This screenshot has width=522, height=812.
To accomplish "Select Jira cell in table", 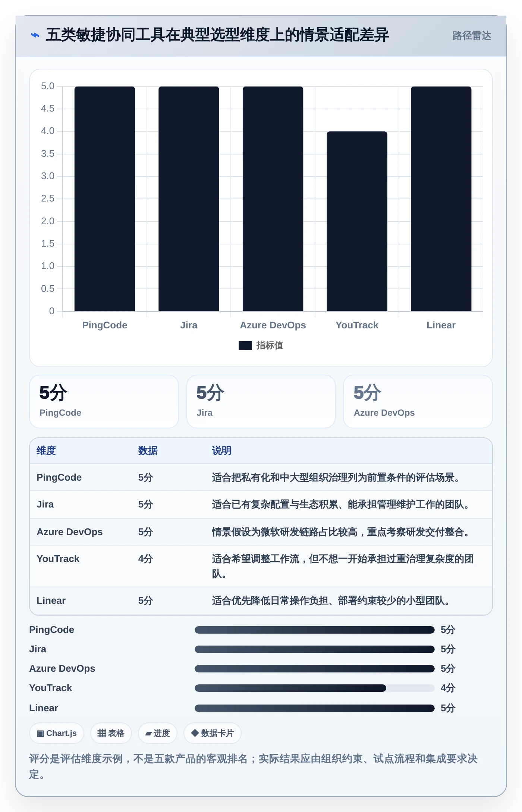I will tap(45, 505).
